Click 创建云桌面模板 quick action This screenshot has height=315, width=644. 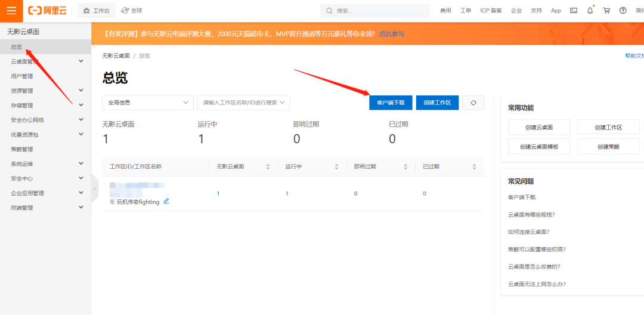point(539,147)
